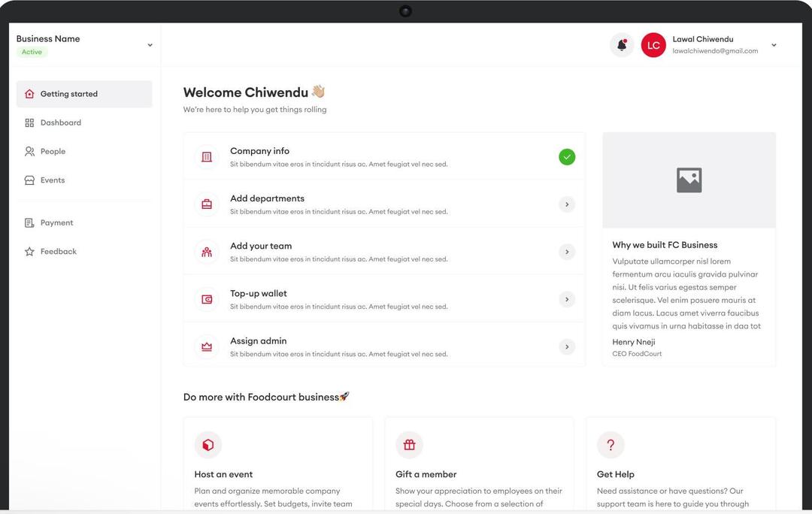Click the Assign admin crown icon
812x514 pixels.
(x=207, y=346)
